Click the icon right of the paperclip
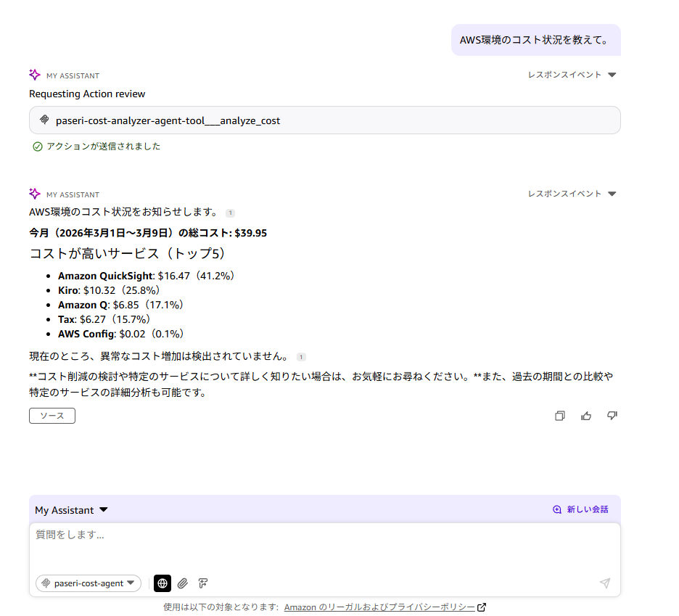The width and height of the screenshot is (679, 616). point(203,583)
